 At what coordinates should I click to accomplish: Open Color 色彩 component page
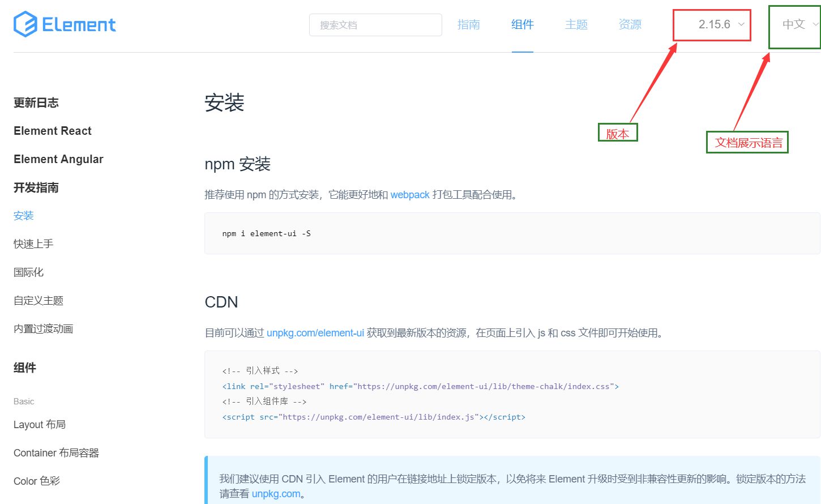pyautogui.click(x=37, y=481)
